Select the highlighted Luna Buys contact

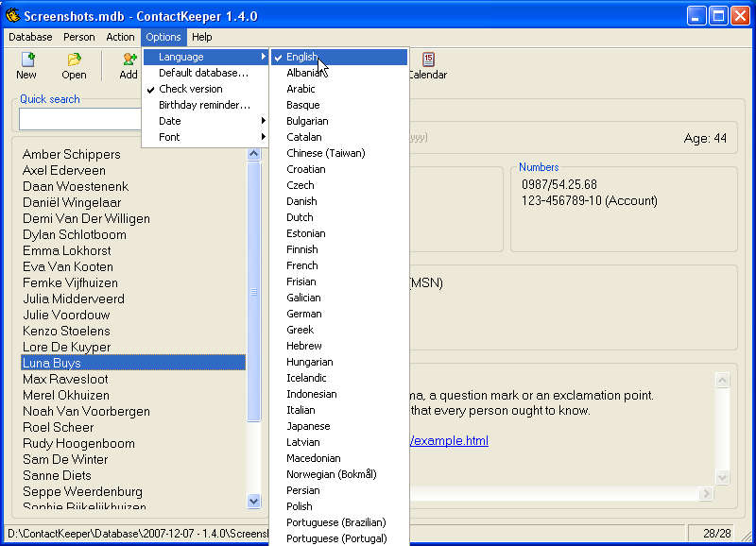coord(133,363)
